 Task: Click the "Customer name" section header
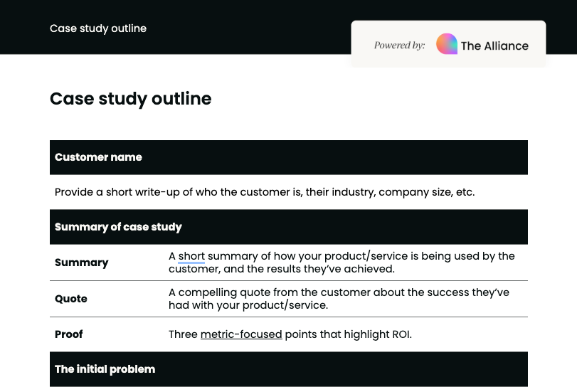(289, 157)
